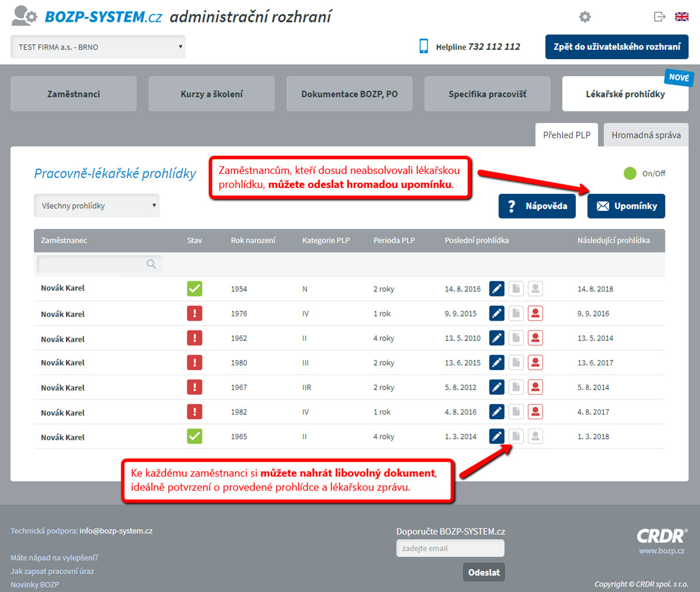Image resolution: width=700 pixels, height=592 pixels.
Task: Click the magnifier icon in the employee search
Action: click(x=151, y=264)
